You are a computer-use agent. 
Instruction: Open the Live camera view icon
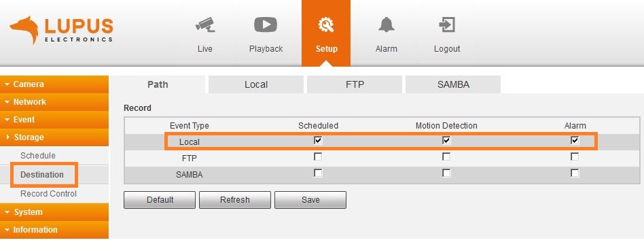click(205, 24)
